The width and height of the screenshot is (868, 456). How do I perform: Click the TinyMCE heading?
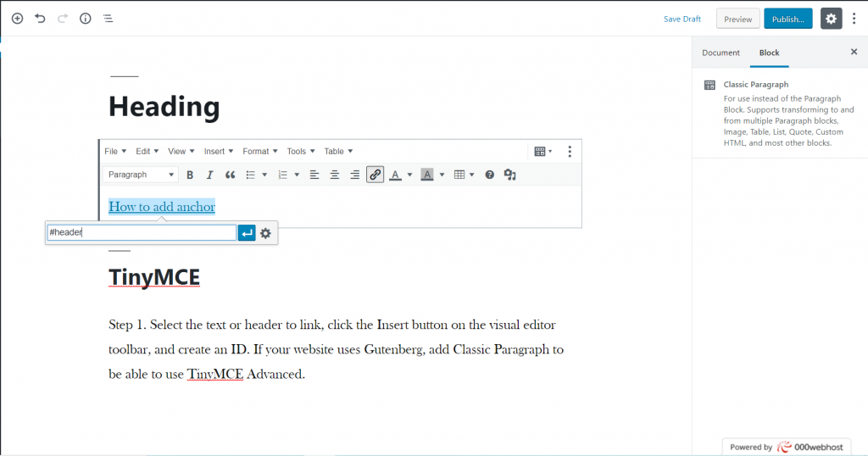tap(154, 277)
